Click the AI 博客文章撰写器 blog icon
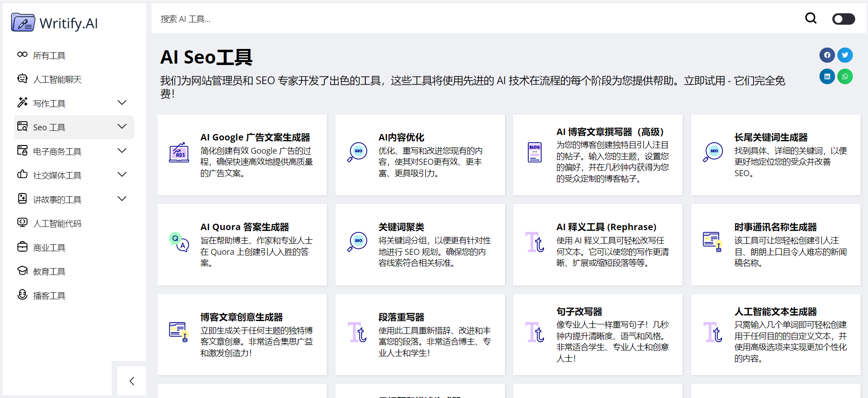868x398 pixels. pyautogui.click(x=535, y=152)
